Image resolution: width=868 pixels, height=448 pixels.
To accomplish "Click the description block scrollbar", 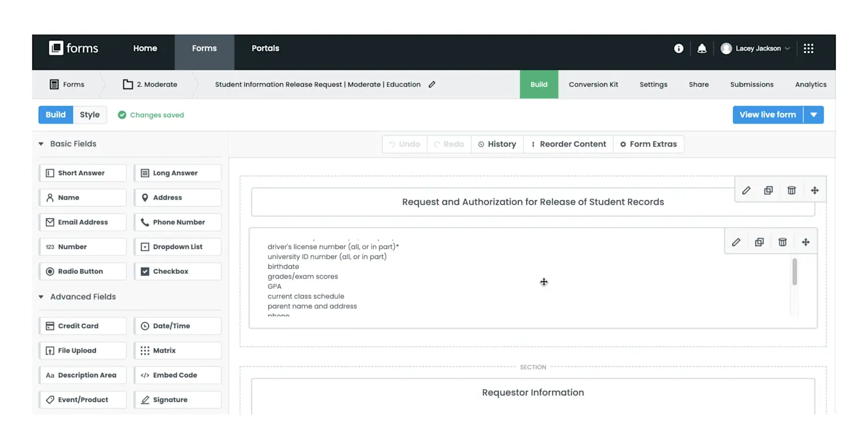I will 794,272.
